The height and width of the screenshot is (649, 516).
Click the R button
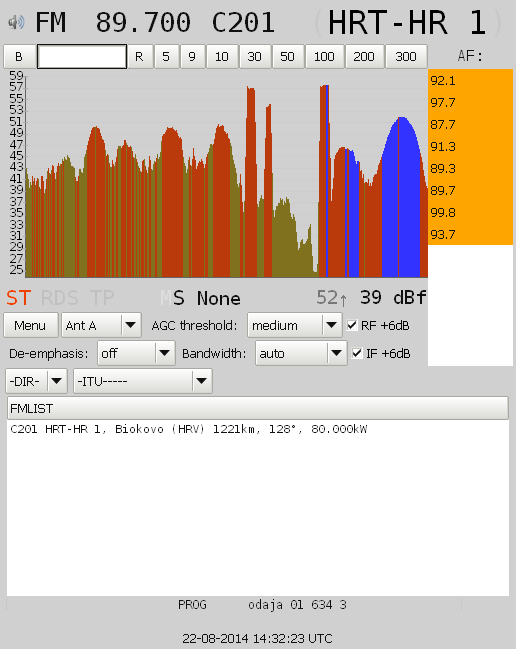click(x=139, y=56)
